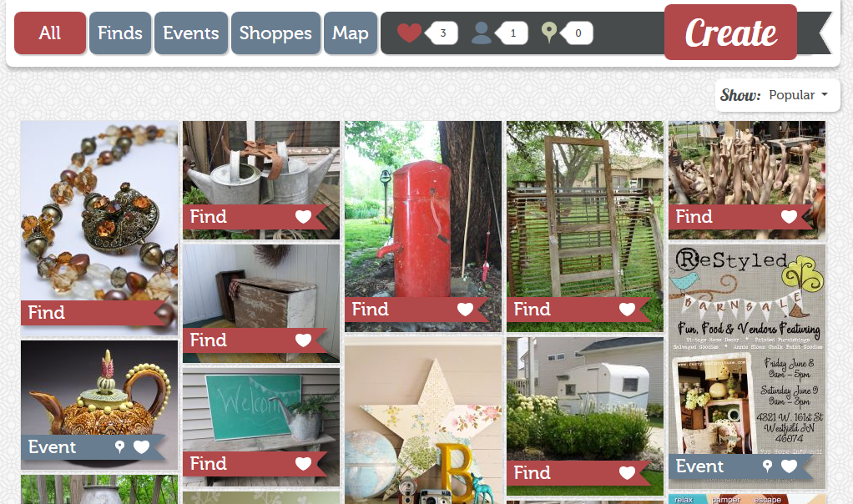Screen dimensions: 853x504
Task: Heart the watering cans Find
Action: (x=304, y=217)
